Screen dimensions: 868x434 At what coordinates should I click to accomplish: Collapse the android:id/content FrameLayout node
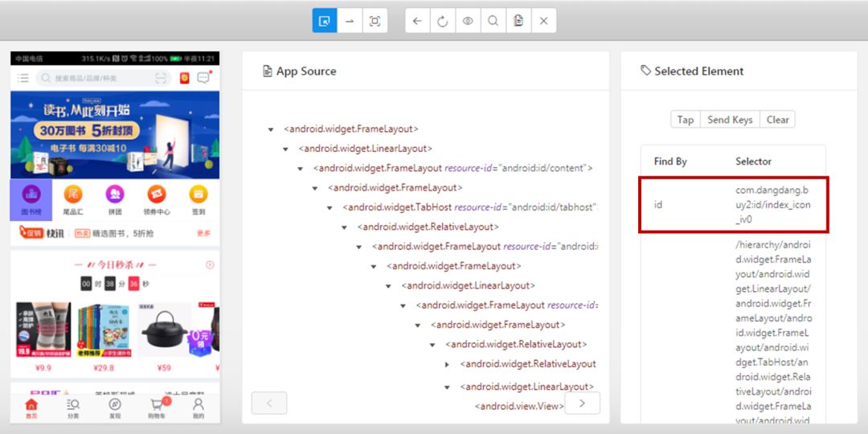click(300, 169)
